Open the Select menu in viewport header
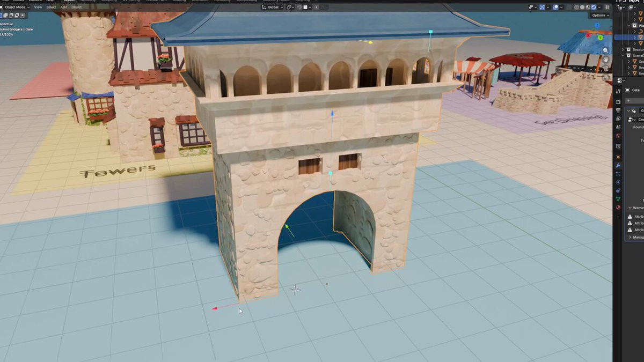The height and width of the screenshot is (362, 644). click(51, 7)
